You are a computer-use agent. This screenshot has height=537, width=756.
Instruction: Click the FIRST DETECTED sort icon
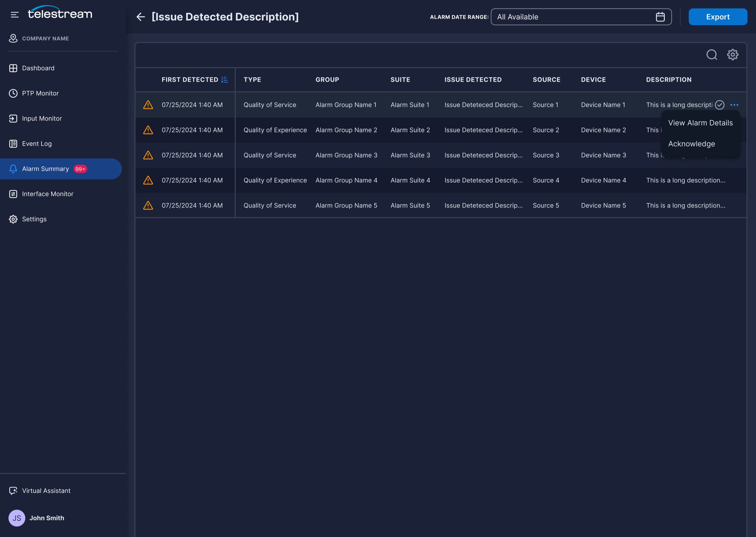click(225, 80)
